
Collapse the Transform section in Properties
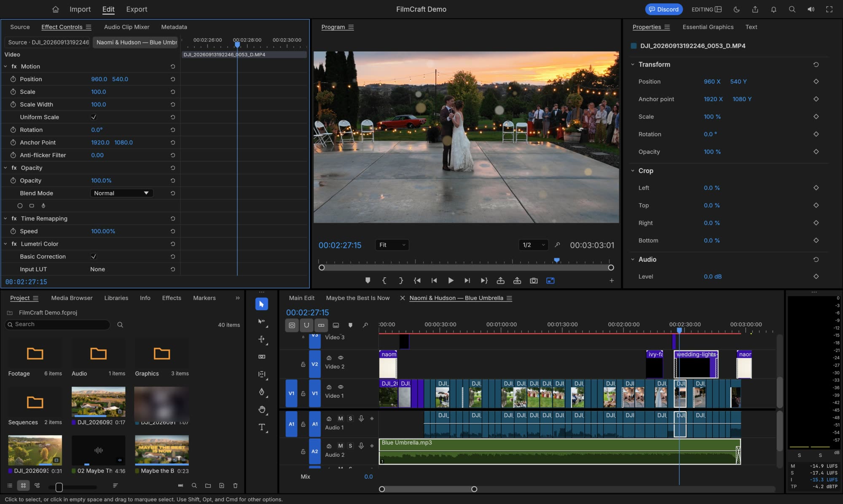coord(633,64)
